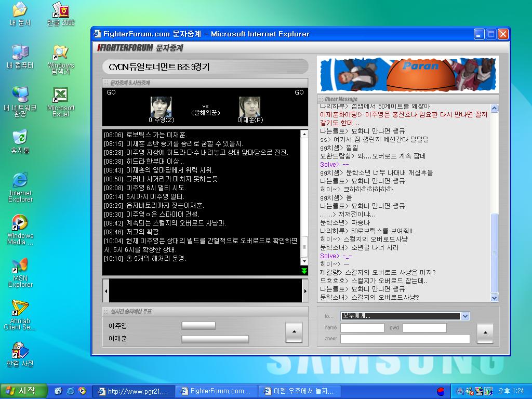Click the match log scroll up arrow
532x399 pixels.
tap(304, 135)
